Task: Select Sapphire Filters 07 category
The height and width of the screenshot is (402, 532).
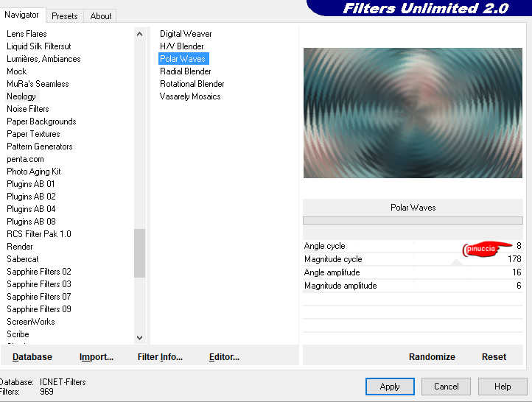Action: 39,297
